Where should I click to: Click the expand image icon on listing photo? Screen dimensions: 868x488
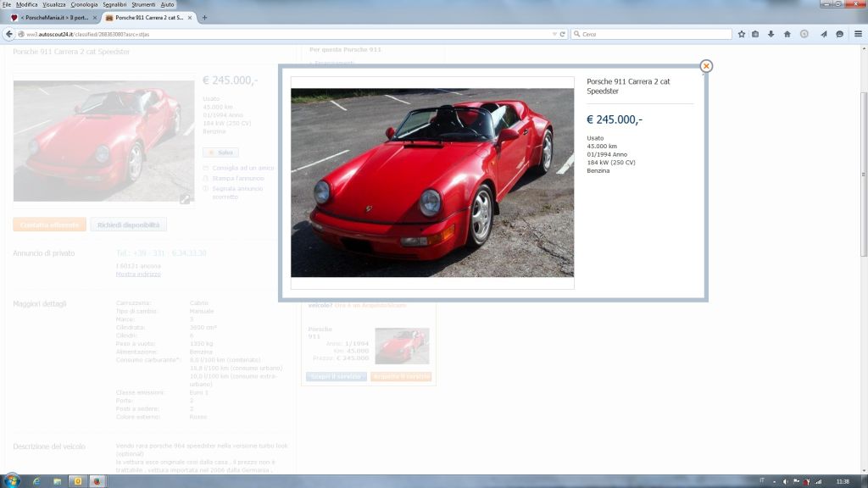pos(185,199)
